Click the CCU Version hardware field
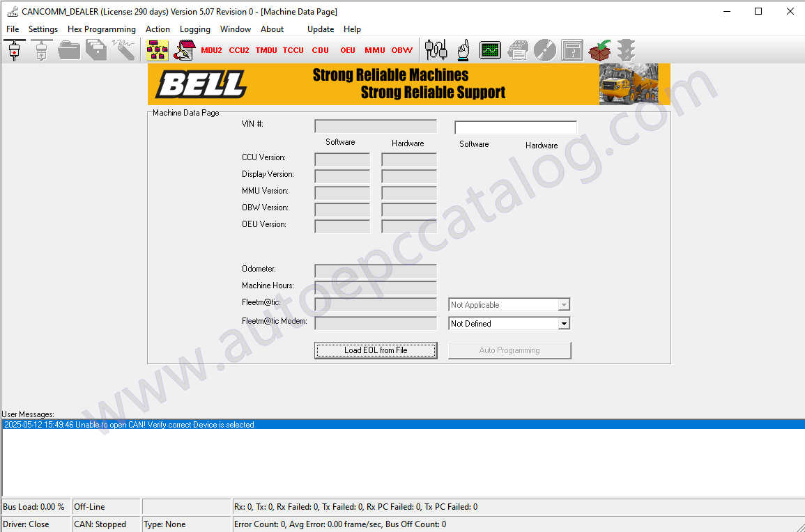The height and width of the screenshot is (532, 805). pyautogui.click(x=409, y=159)
